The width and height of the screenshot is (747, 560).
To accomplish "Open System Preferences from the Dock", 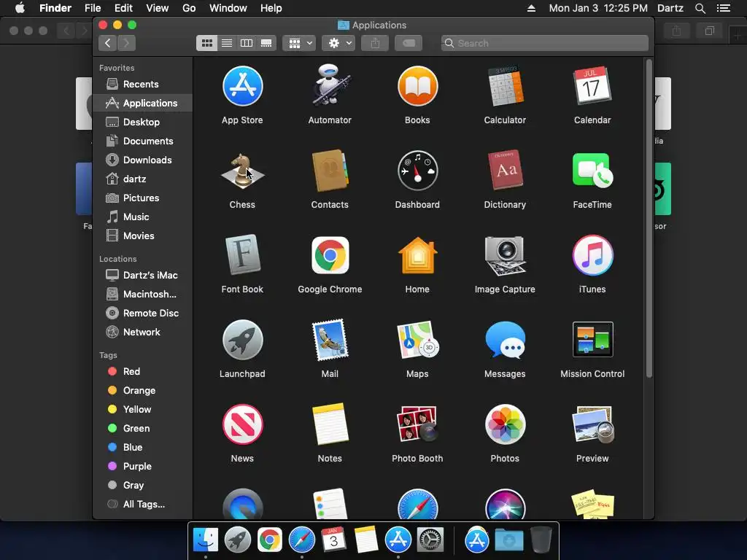I will [x=430, y=540].
